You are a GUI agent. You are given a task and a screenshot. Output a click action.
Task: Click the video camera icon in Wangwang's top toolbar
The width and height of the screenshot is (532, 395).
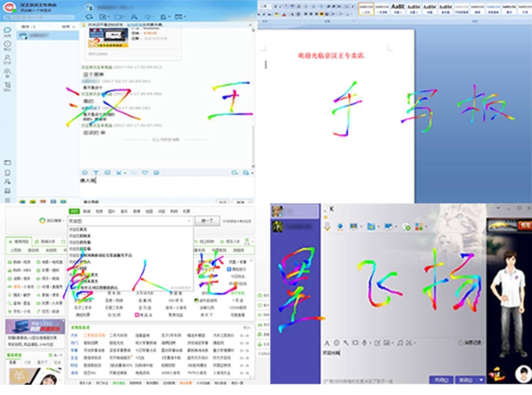(x=118, y=17)
